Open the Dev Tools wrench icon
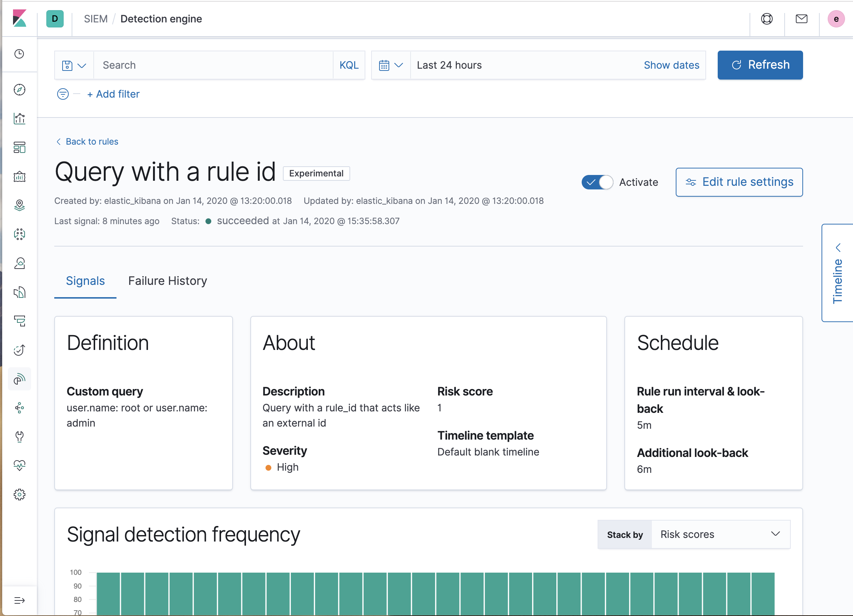This screenshot has width=853, height=616. pos(19,437)
